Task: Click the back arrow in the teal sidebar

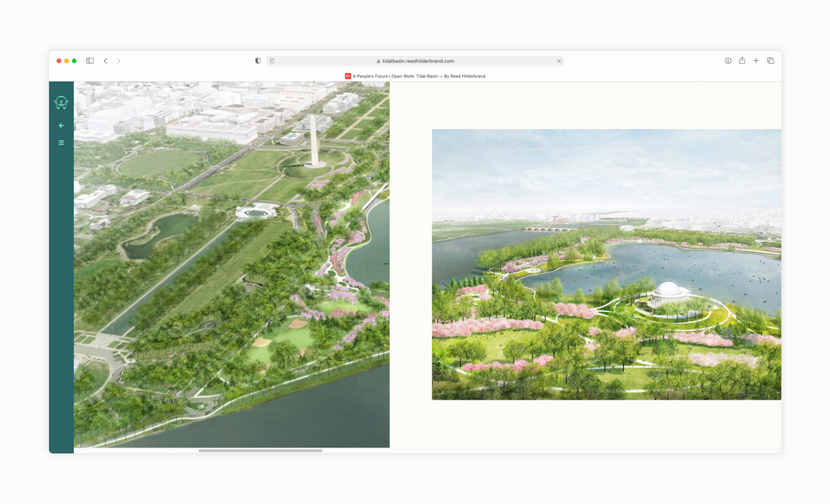Action: [x=60, y=125]
